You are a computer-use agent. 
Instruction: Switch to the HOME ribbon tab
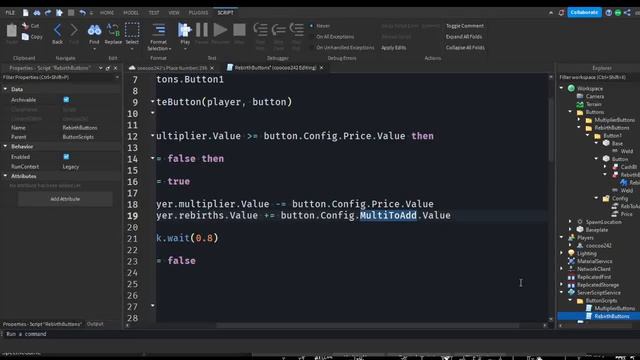click(107, 13)
